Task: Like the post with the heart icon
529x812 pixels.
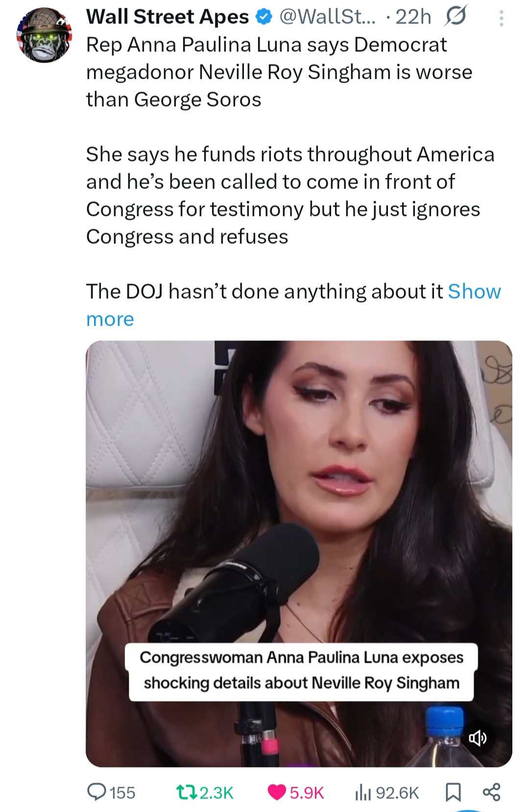Action: tap(277, 792)
